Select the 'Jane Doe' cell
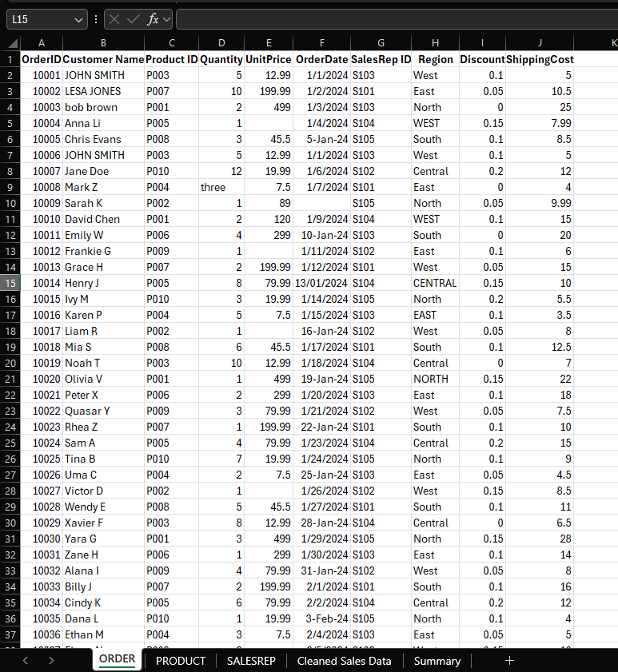This screenshot has width=618, height=672. pyautogui.click(x=103, y=172)
